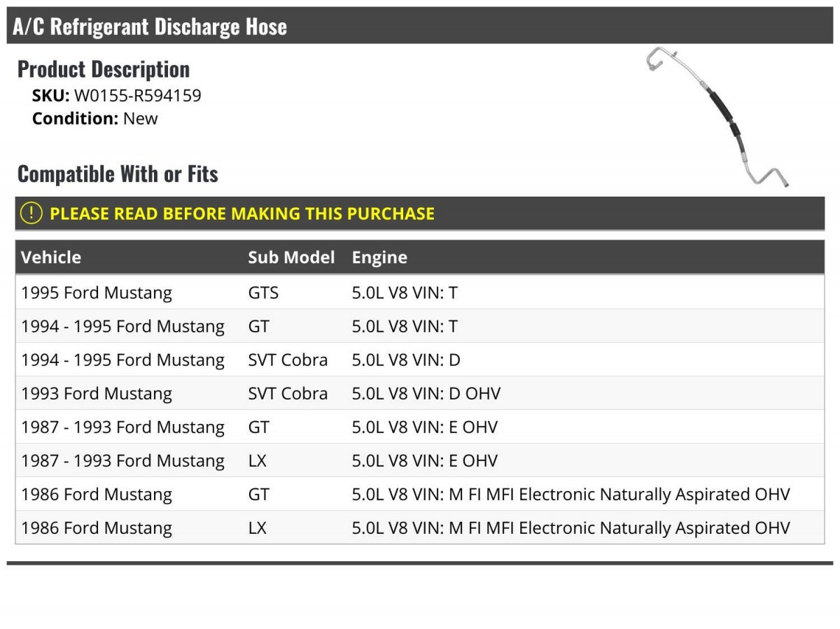The image size is (840, 629).
Task: Click the Product Description heading
Action: coord(104,69)
